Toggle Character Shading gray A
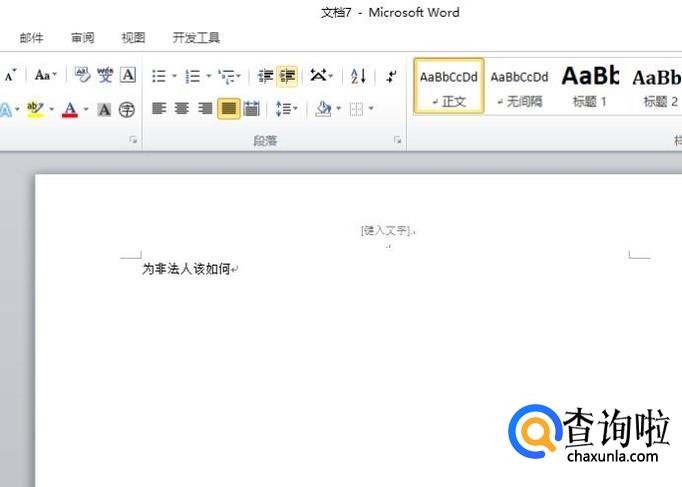Viewport: 682px width, 487px height. [x=104, y=109]
